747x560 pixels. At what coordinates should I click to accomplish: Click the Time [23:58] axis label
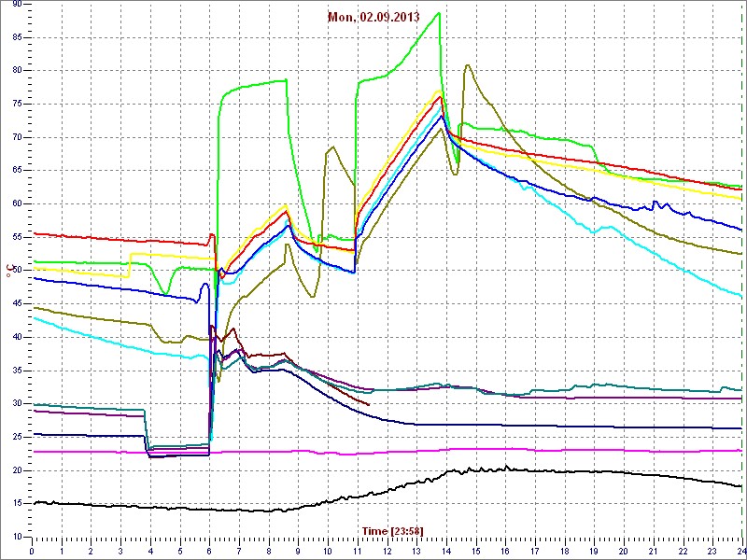tap(392, 530)
